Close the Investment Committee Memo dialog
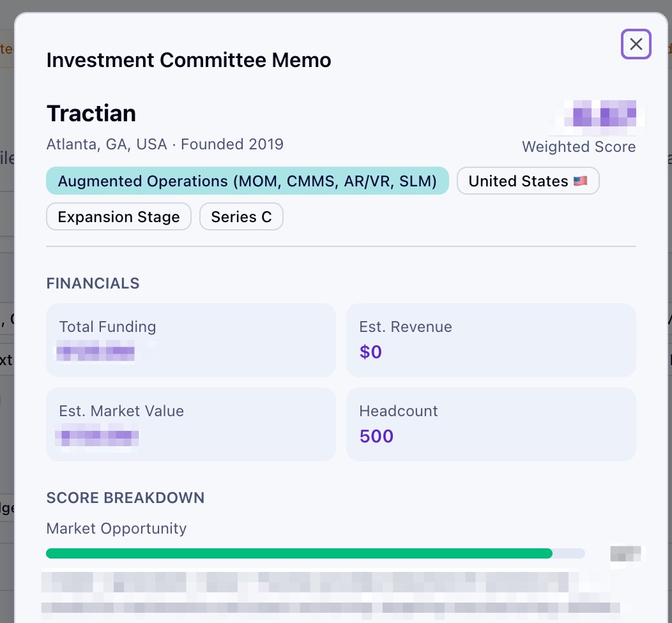This screenshot has height=623, width=672. pyautogui.click(x=636, y=44)
